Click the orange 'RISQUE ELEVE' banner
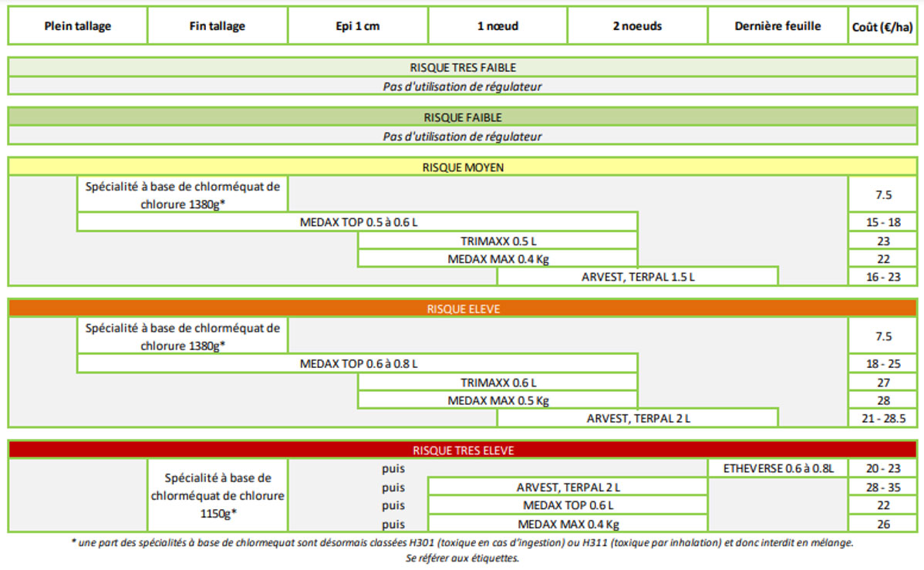924x570 pixels. tap(463, 309)
